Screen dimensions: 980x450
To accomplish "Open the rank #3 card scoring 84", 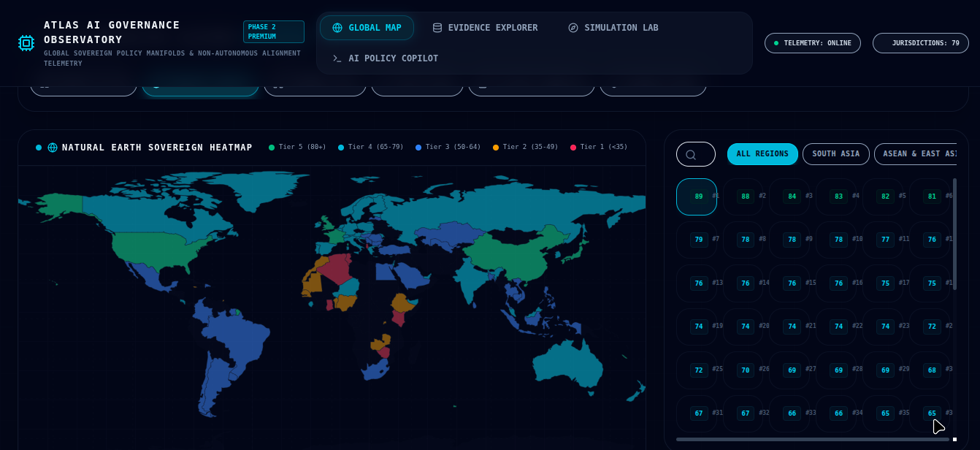I will click(x=790, y=197).
